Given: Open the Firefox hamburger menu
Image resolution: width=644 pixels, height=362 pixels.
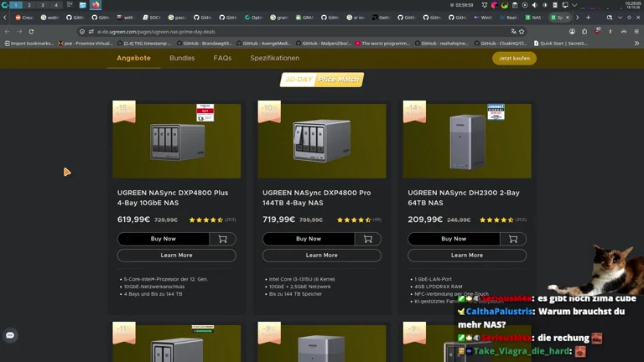Looking at the screenshot, I should [x=636, y=32].
